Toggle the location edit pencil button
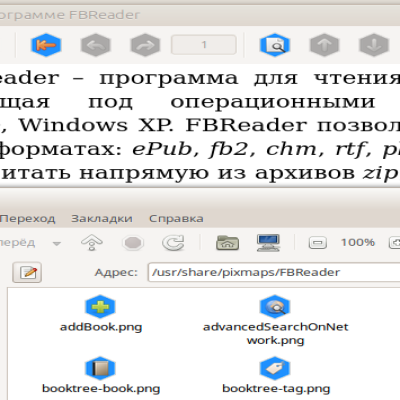400x400 pixels. coord(27,272)
